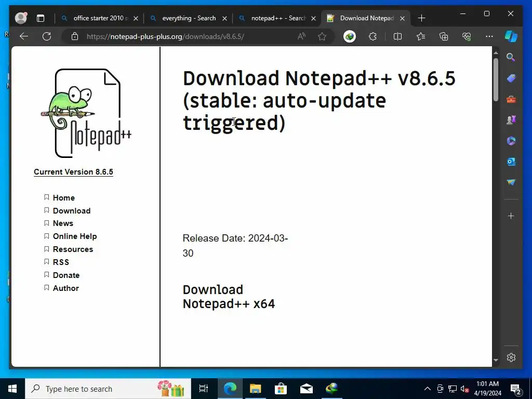Image resolution: width=532 pixels, height=399 pixels.
Task: Open the Collections icon
Action: (444, 36)
